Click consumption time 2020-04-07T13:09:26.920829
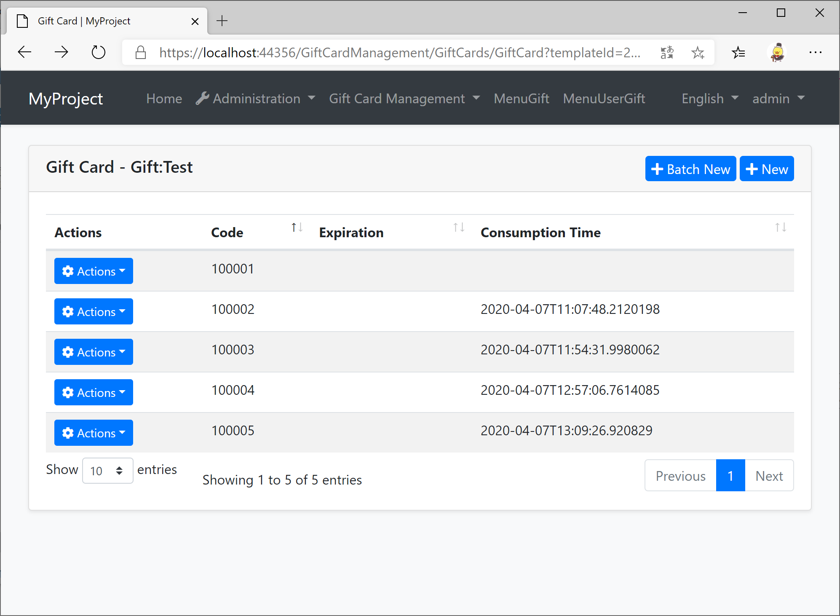 (567, 431)
